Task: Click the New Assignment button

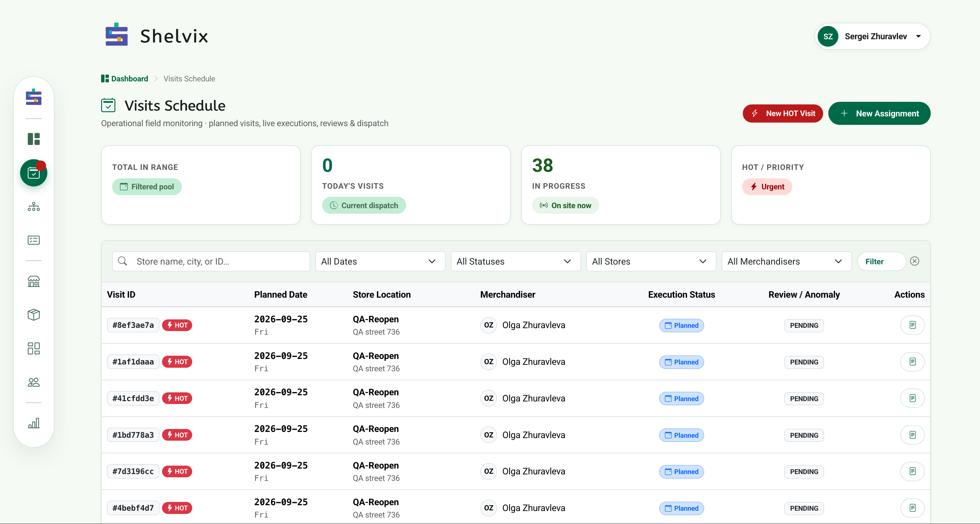Action: (x=879, y=113)
